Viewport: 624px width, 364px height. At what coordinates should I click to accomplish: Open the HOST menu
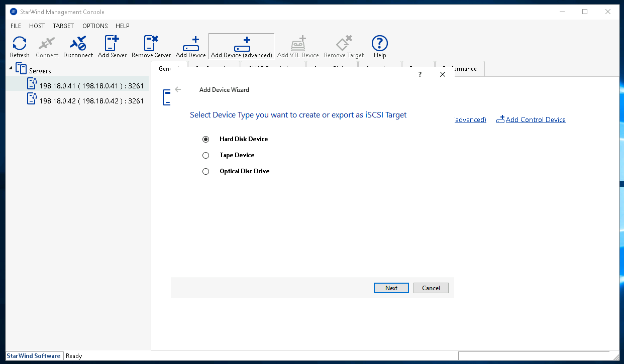point(37,26)
